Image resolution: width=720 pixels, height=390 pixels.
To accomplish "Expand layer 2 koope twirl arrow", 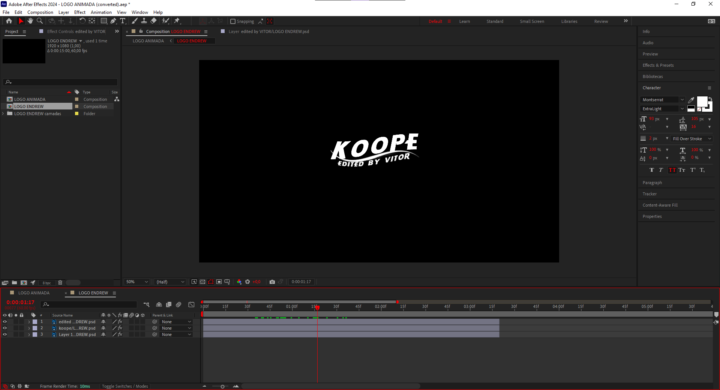I will (x=29, y=328).
